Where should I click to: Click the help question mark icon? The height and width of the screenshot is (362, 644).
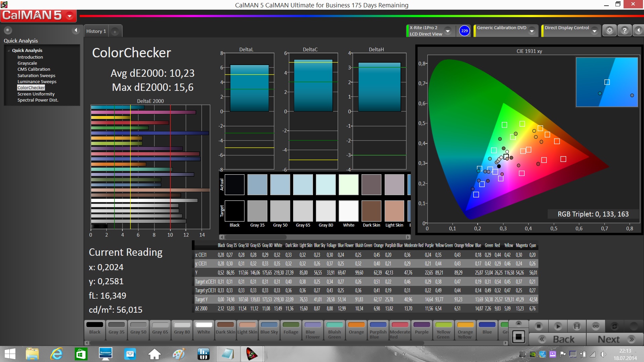click(625, 31)
